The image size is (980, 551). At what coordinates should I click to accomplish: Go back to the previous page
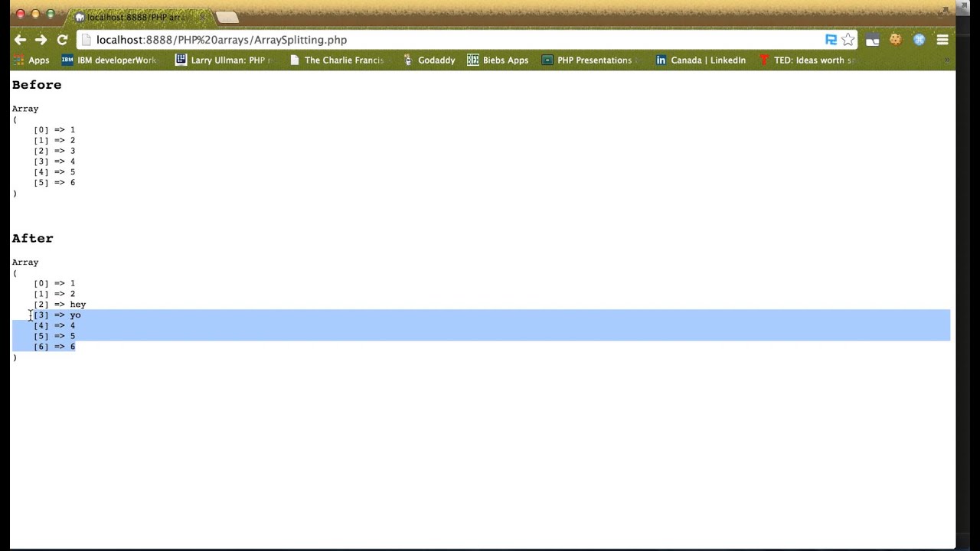coord(20,40)
